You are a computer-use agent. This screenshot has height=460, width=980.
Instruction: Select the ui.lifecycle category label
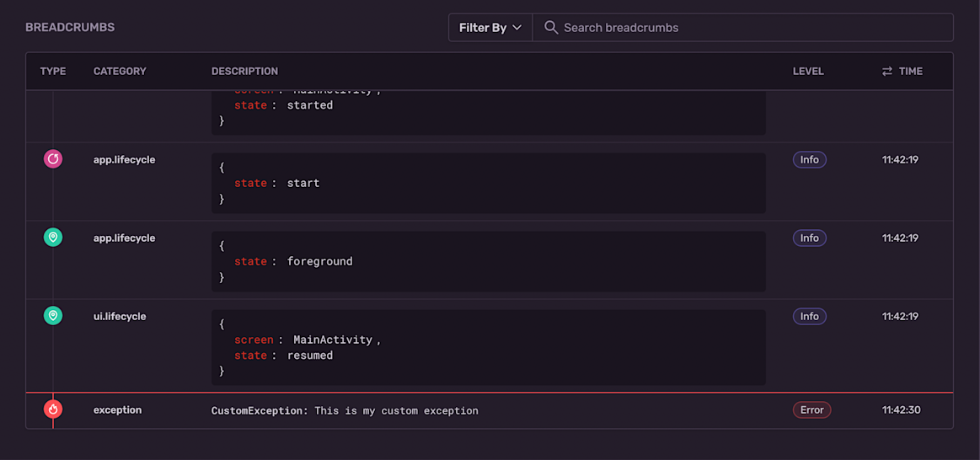pos(120,316)
